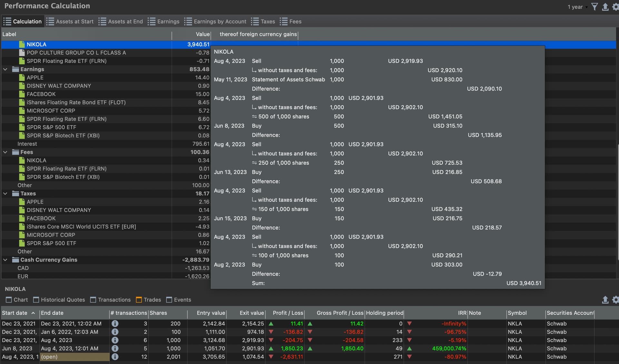Sort by the Label column header
This screenshot has width=619, height=364.
pos(86,34)
